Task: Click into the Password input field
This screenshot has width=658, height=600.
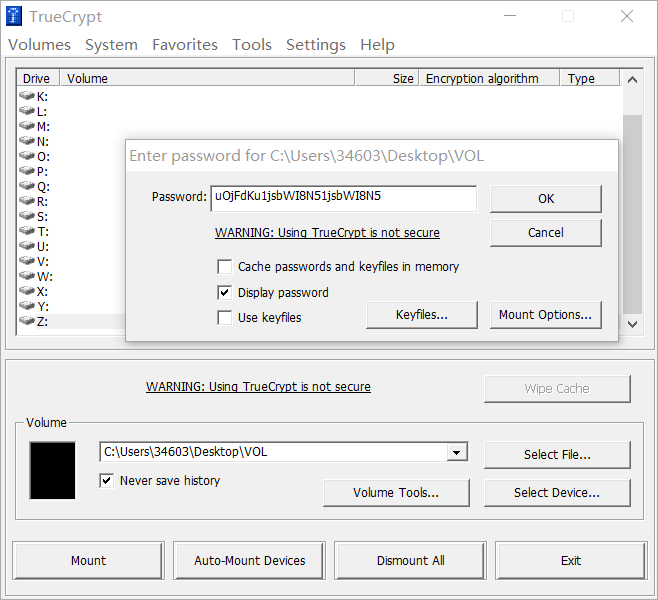Action: (344, 198)
